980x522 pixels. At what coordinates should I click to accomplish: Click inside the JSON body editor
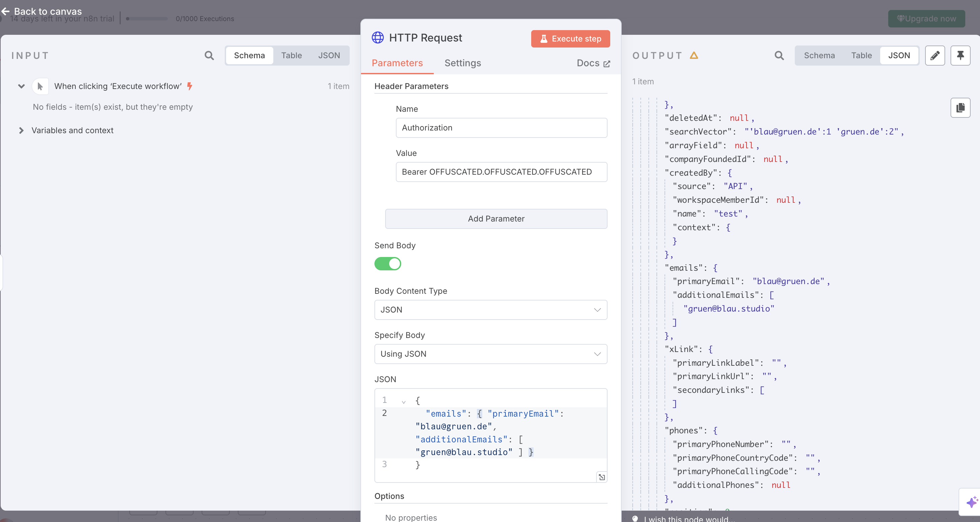click(x=490, y=435)
